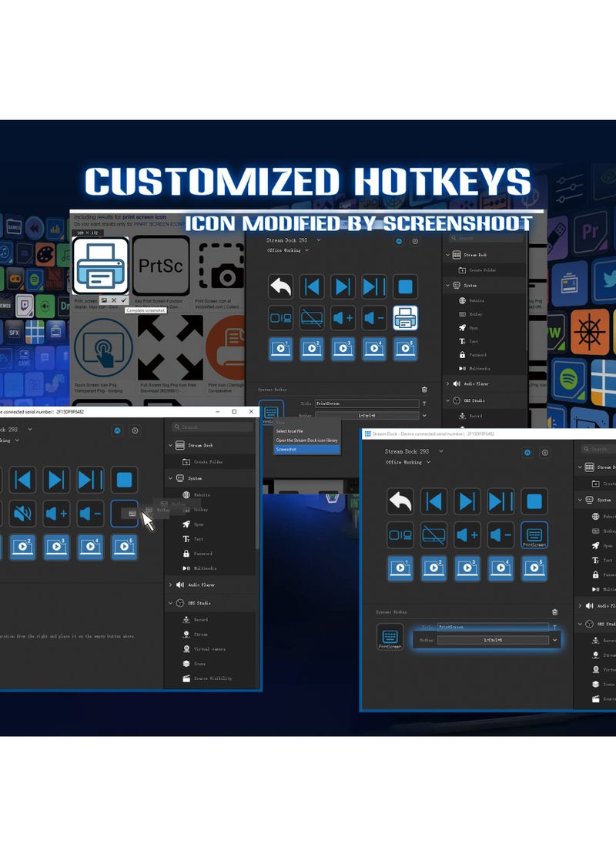This screenshot has width=616, height=844.
Task: Open the Hotkey chevron dropdown in the bottom-right window
Action: tap(554, 640)
